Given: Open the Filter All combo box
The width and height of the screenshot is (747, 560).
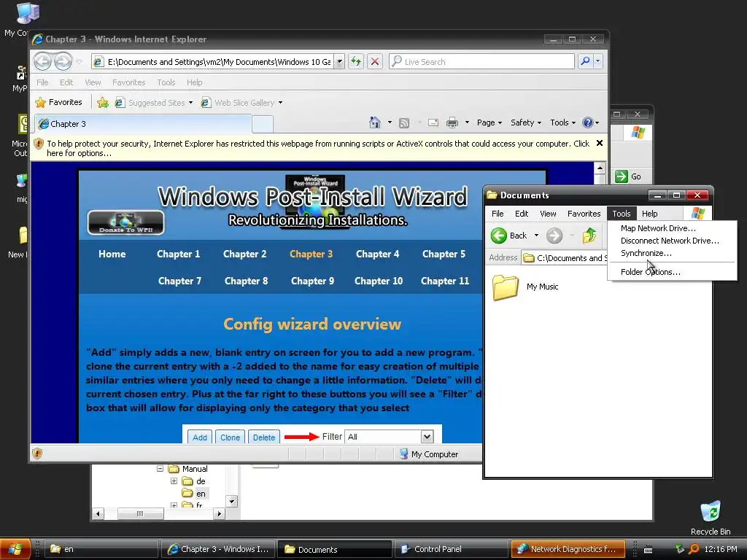Looking at the screenshot, I should (427, 436).
